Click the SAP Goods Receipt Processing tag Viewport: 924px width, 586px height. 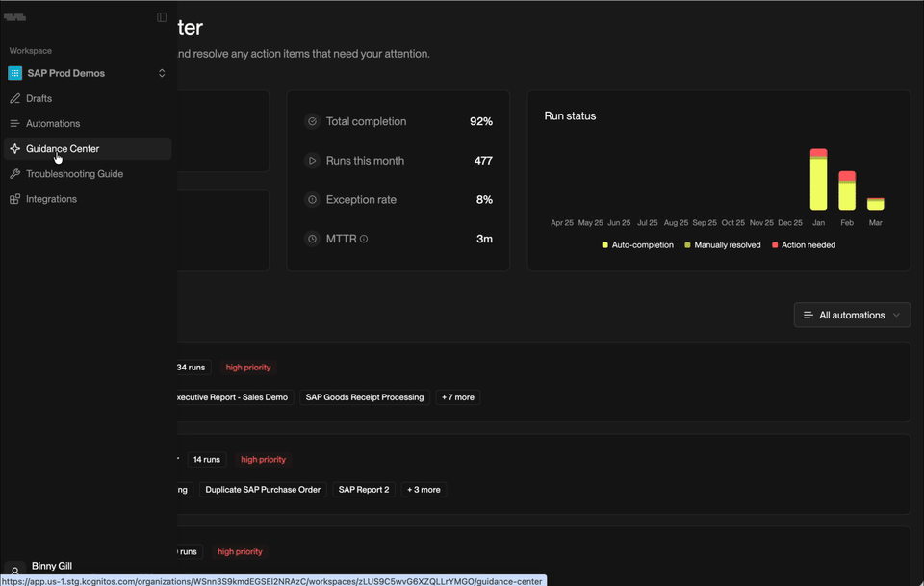pos(364,397)
